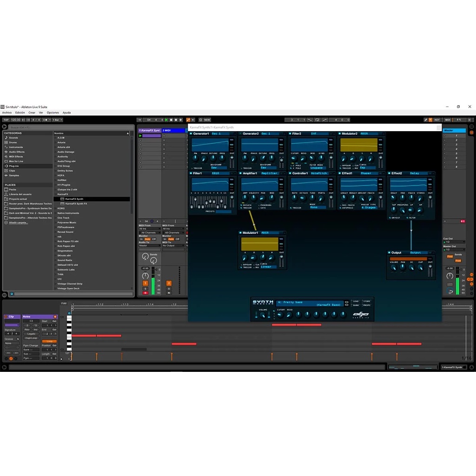The width and height of the screenshot is (476, 476).
Task: Toggle the orange automation arm button
Action: tap(188, 120)
